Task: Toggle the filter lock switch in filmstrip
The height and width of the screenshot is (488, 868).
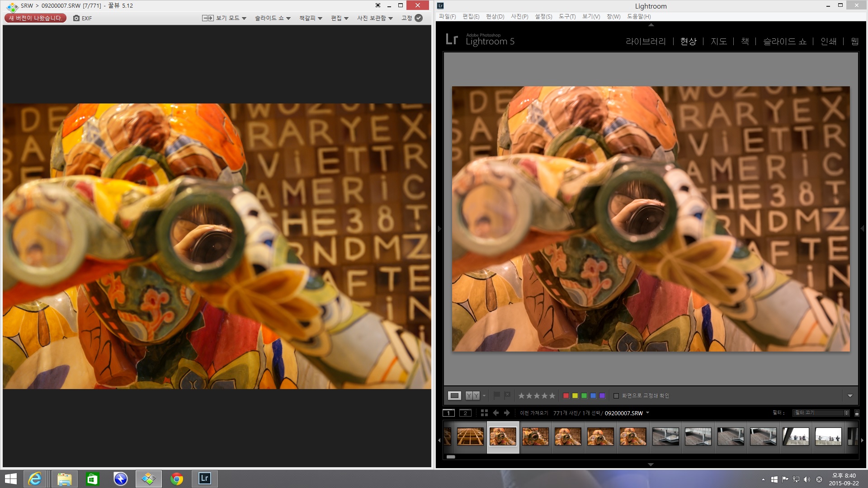Action: (857, 413)
